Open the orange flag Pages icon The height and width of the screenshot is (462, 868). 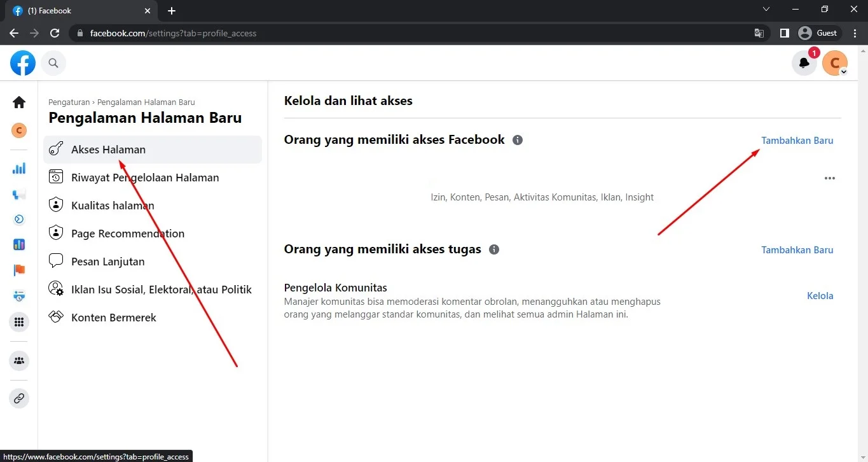19,270
